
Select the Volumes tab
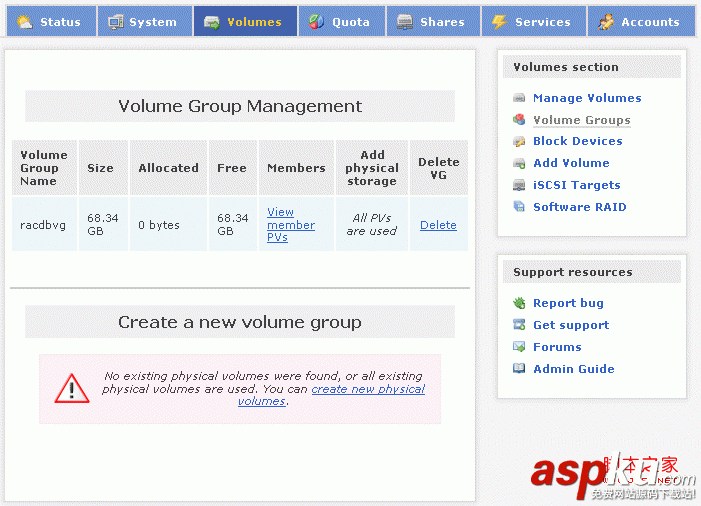click(245, 21)
